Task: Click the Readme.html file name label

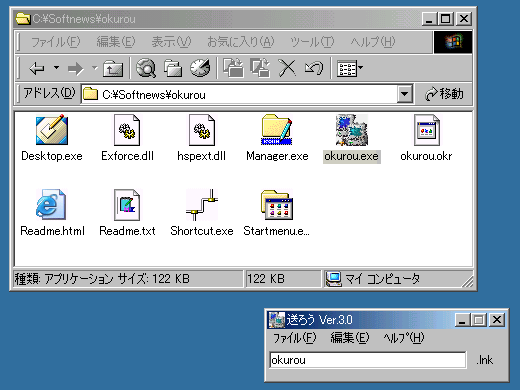Action: click(x=52, y=231)
